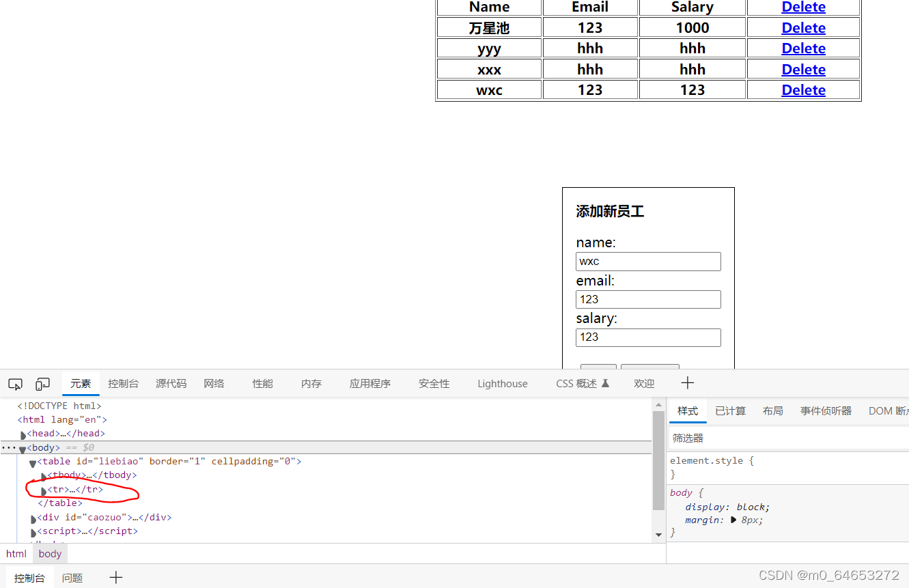This screenshot has height=588, width=909.
Task: Click Delete link on the 万星池 row
Action: coord(803,27)
